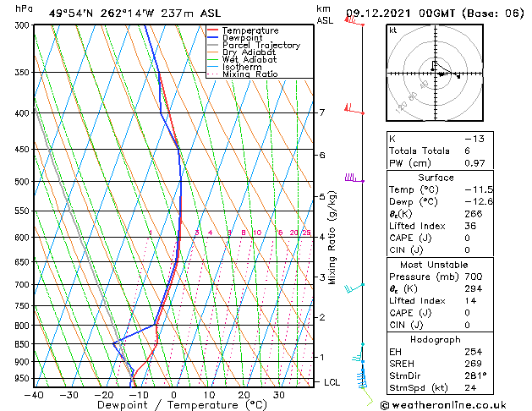
Task: Select the 'Mixing Ratio' legend entry
Action: [x=250, y=74]
